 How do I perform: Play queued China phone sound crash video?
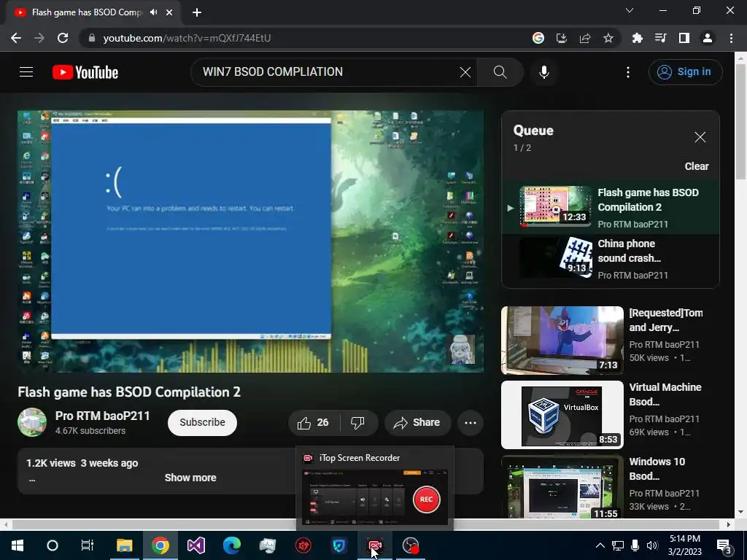pyautogui.click(x=611, y=259)
